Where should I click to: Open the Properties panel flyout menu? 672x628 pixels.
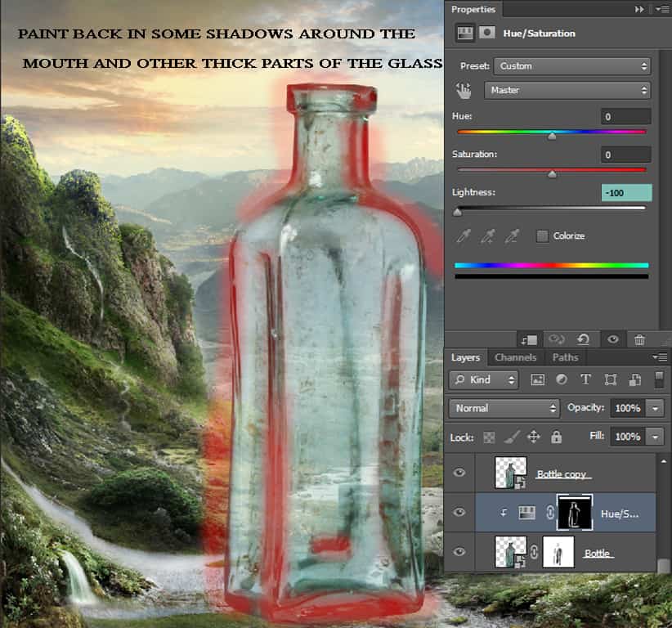[661, 9]
